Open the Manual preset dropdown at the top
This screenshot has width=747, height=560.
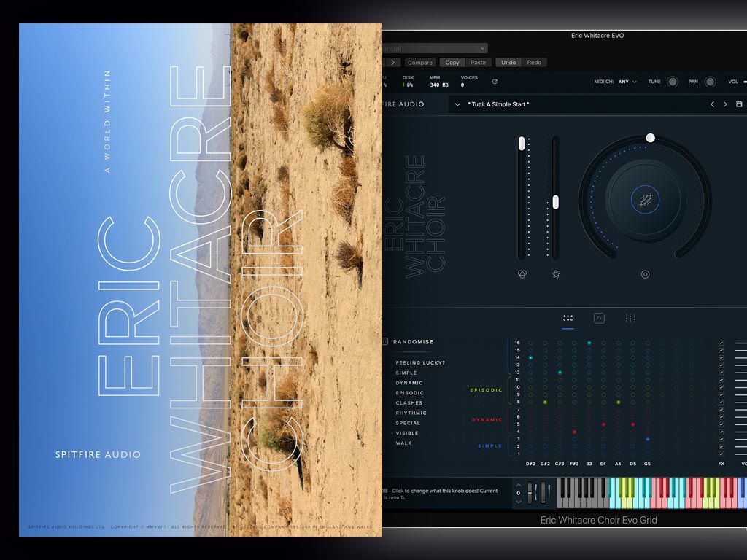[x=434, y=48]
